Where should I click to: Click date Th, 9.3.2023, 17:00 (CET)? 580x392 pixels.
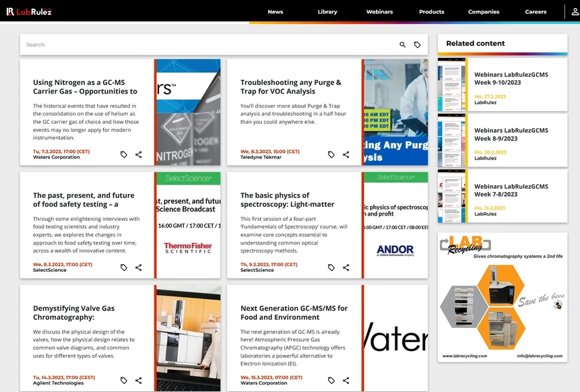coord(269,265)
